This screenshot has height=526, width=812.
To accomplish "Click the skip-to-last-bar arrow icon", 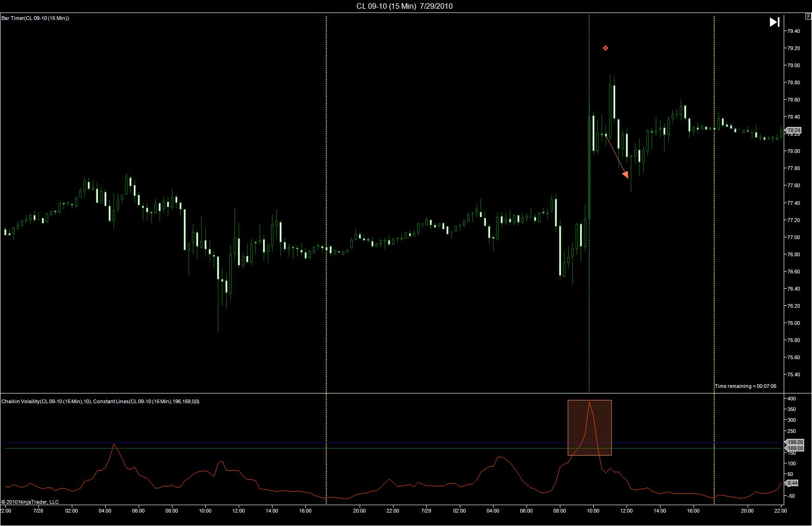I will point(774,22).
